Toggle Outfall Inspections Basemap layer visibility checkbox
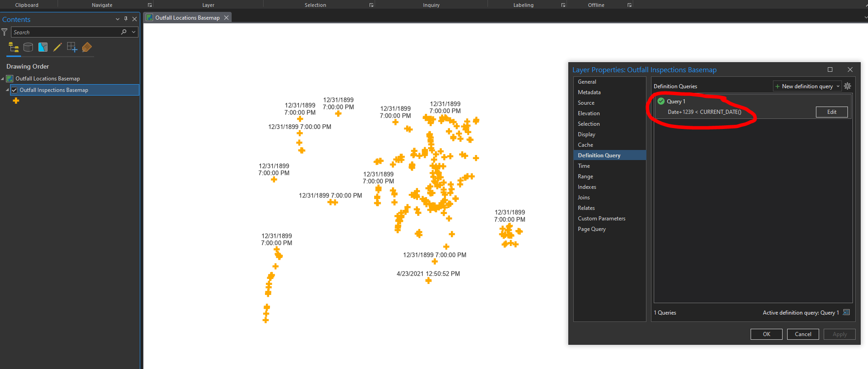The image size is (868, 369). coord(14,90)
